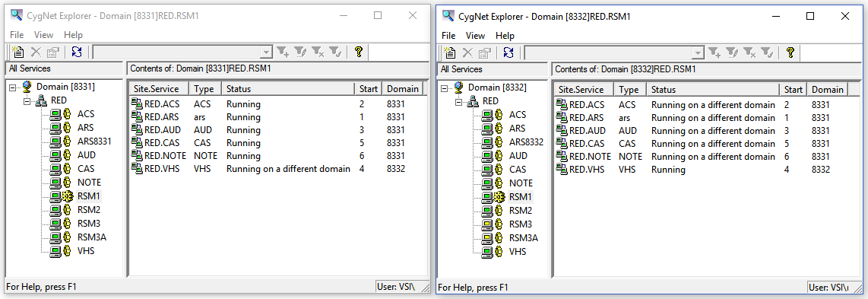The width and height of the screenshot is (868, 299).
Task: Select RSM3 in the 8332 window tree
Action: (x=521, y=224)
